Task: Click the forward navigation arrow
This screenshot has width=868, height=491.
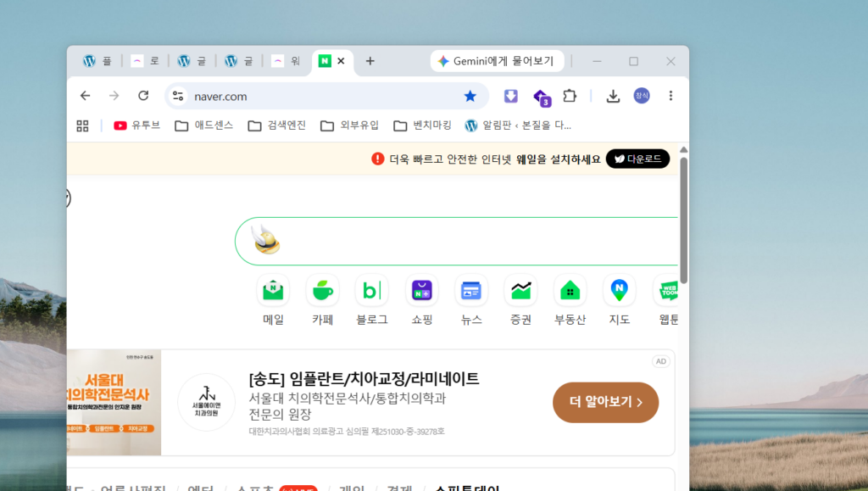Action: 114,96
